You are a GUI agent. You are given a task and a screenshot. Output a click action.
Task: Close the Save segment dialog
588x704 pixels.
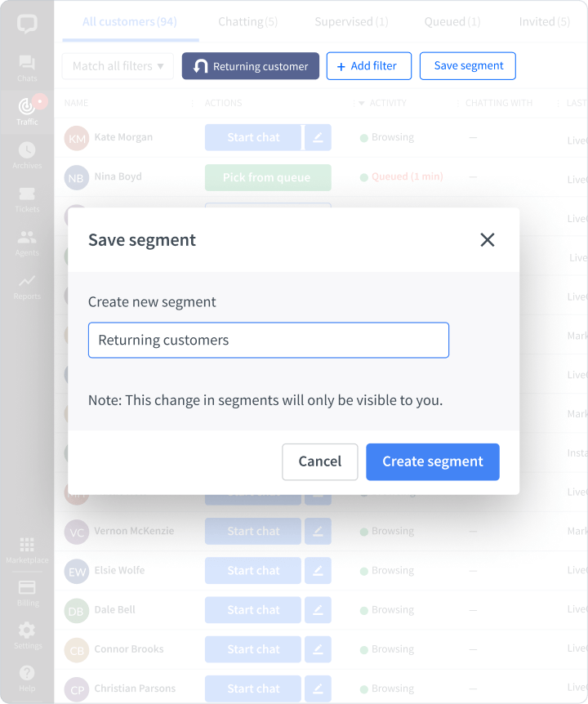pyautogui.click(x=488, y=239)
